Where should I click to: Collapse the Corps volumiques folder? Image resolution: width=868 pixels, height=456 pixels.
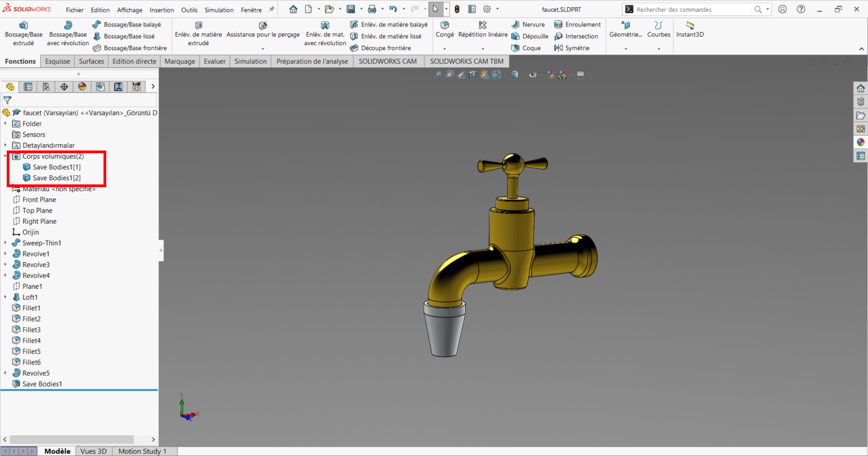[x=6, y=156]
